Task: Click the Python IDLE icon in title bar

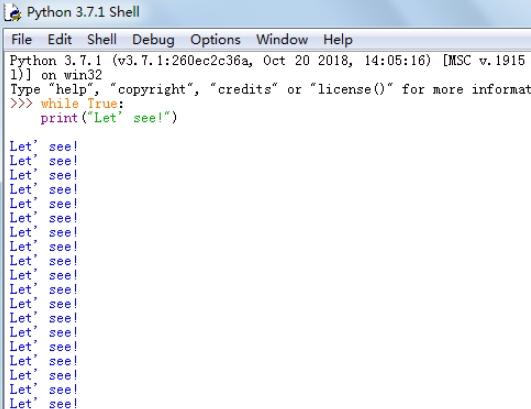Action: click(13, 13)
